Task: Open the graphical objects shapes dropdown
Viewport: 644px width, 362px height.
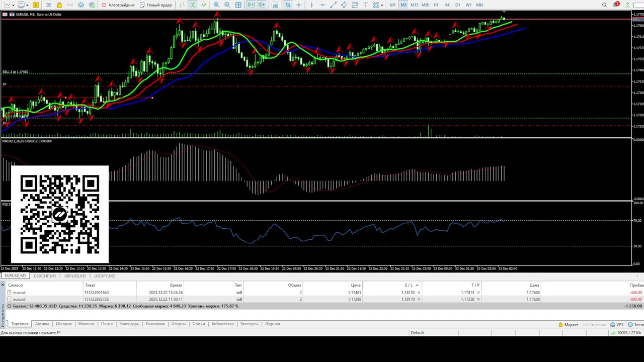Action: [378, 5]
